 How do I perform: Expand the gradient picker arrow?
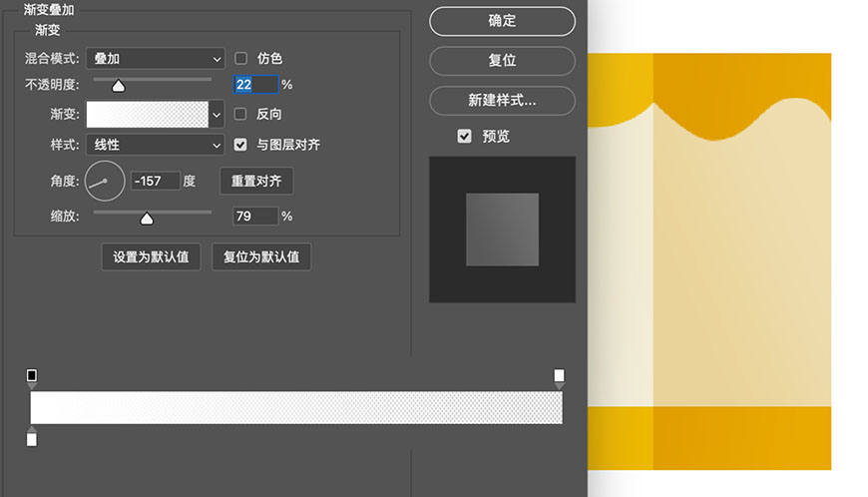217,115
